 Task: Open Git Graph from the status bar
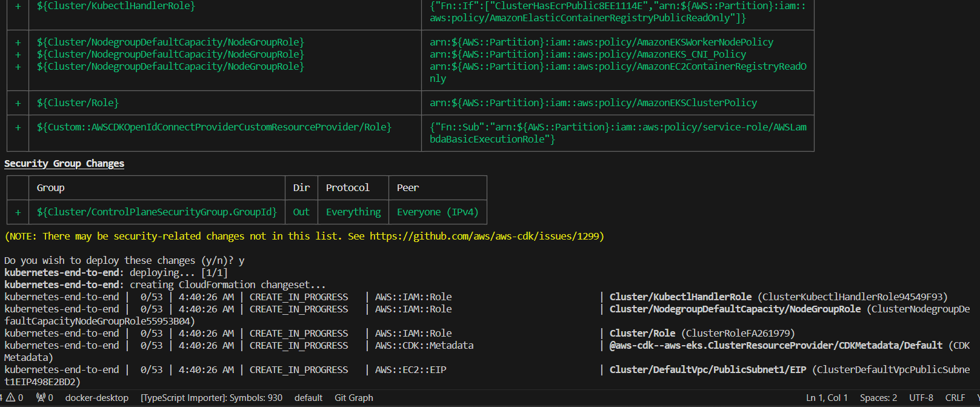pyautogui.click(x=354, y=398)
